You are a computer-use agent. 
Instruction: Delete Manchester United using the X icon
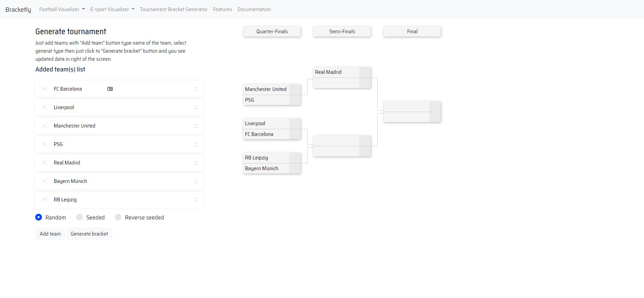pos(45,126)
